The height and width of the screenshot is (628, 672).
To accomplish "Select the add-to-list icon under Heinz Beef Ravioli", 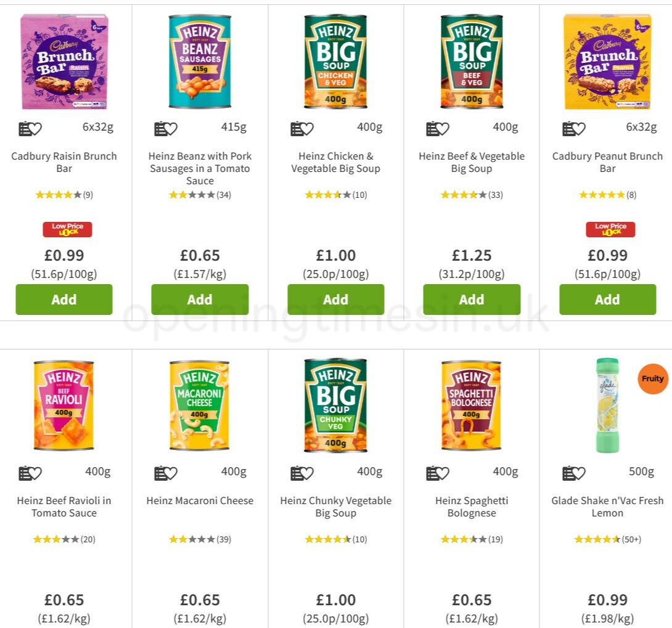I will [x=30, y=473].
